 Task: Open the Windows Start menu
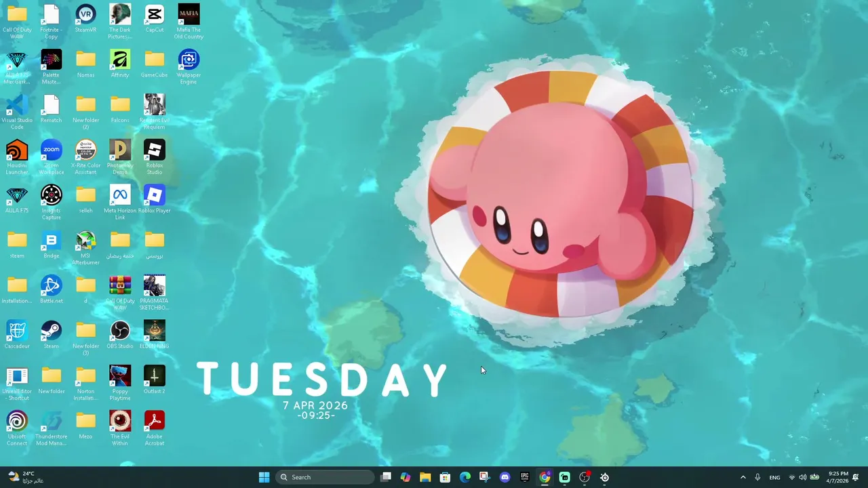[x=264, y=477]
